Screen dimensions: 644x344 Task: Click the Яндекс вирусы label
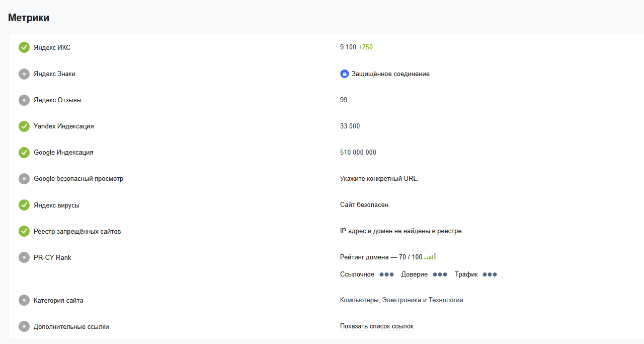pyautogui.click(x=56, y=205)
